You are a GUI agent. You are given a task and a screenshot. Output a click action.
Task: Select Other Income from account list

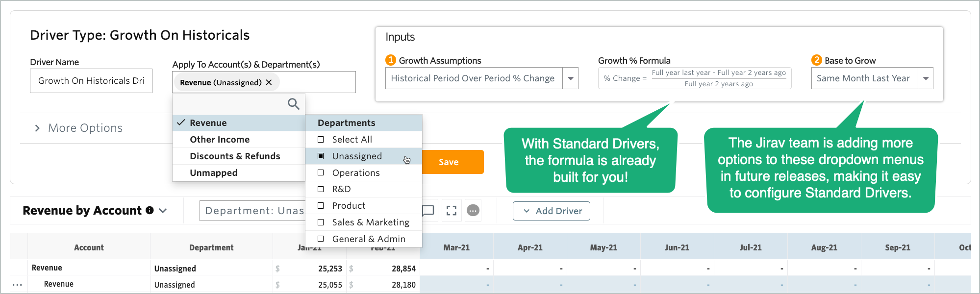tap(220, 140)
